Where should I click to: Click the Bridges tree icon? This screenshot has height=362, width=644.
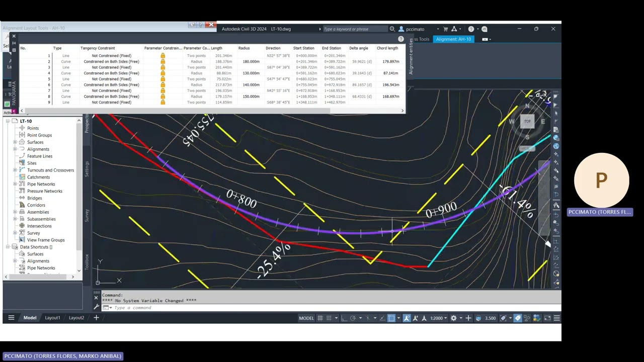pos(22,198)
